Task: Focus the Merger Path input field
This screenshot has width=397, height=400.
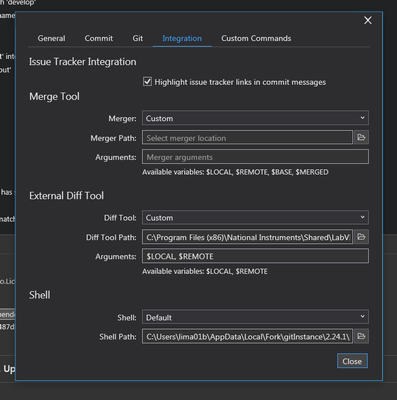Action: tap(247, 138)
